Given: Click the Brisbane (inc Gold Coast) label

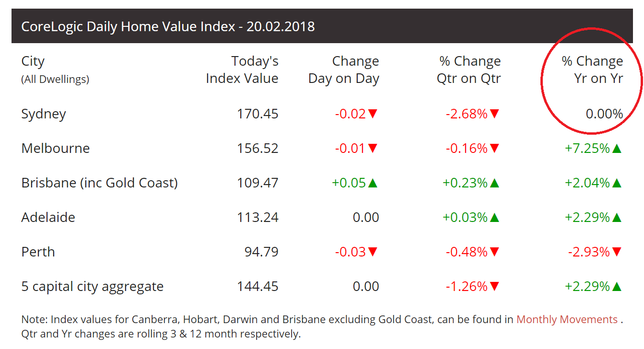Looking at the screenshot, I should [100, 183].
